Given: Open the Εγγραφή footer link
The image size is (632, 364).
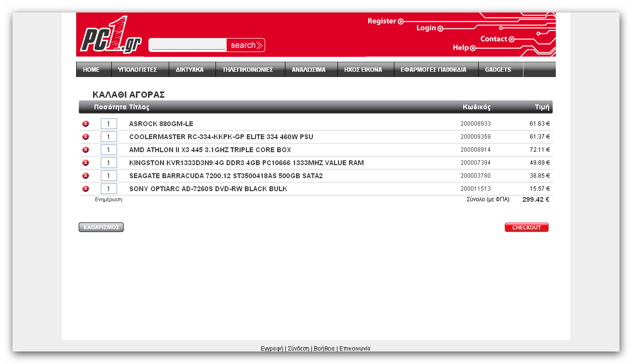Looking at the screenshot, I should tap(272, 348).
